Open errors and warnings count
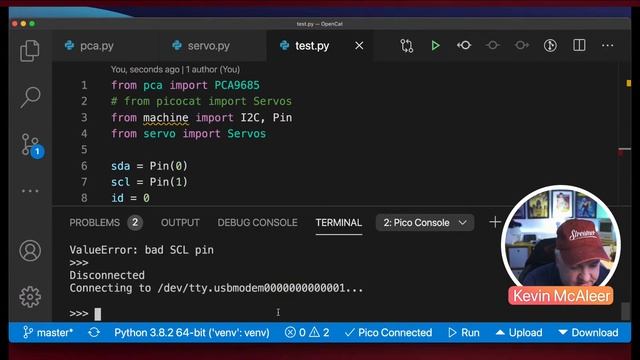 [307, 333]
